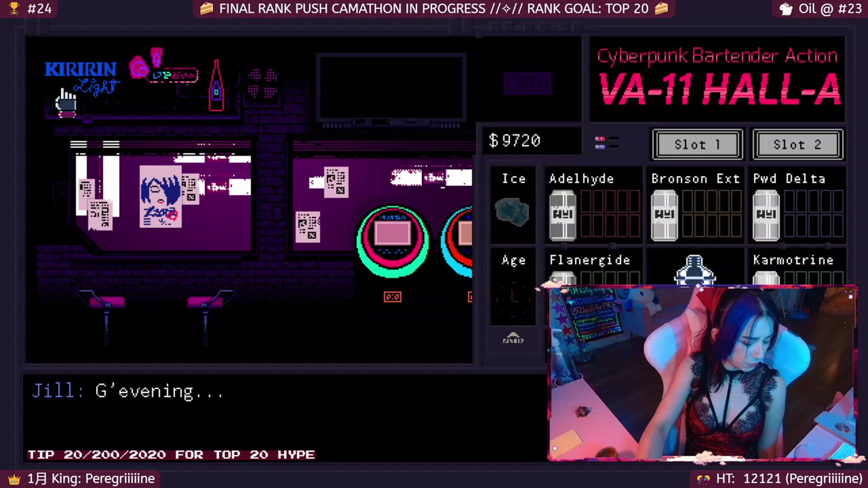868x488 pixels.
Task: Click the KIRIRIN Light neon sign
Action: coord(81,78)
